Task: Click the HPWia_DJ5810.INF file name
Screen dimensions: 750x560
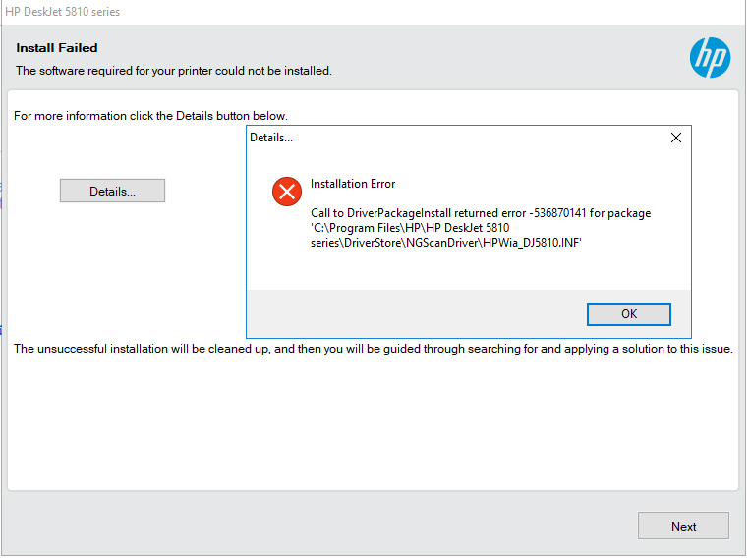Action: click(532, 243)
